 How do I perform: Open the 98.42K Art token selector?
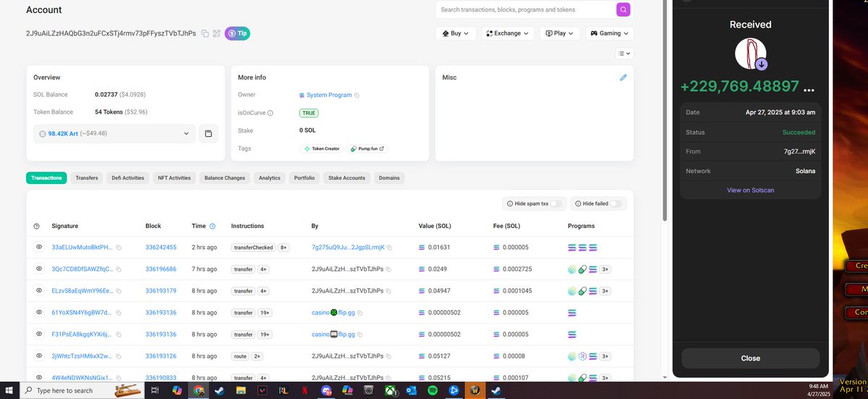click(114, 133)
